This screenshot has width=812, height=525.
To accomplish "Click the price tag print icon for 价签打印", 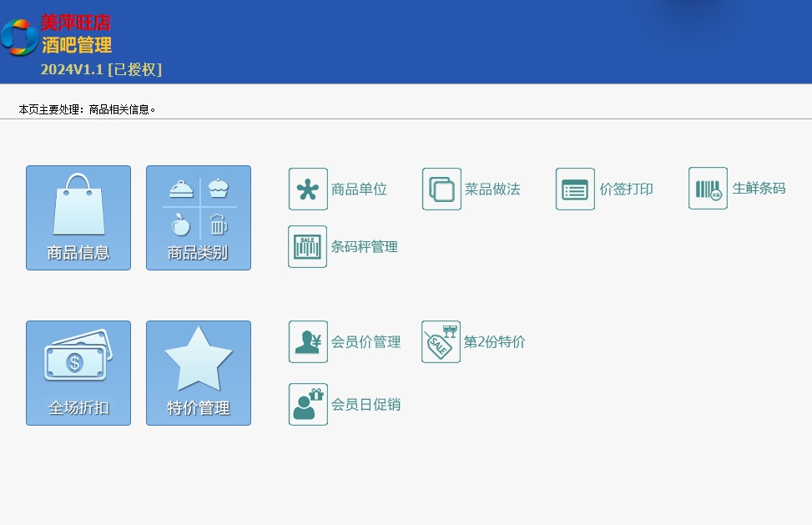I will 575,189.
